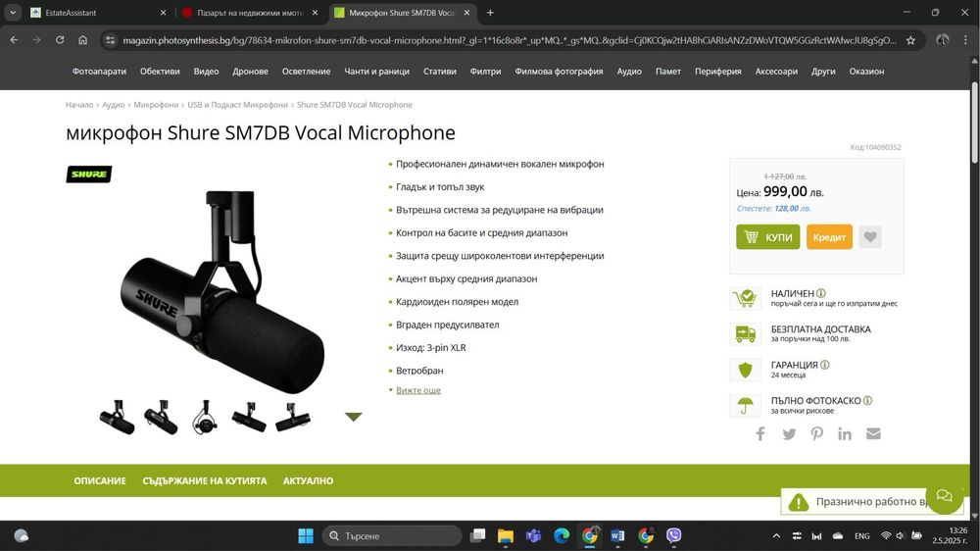Image resolution: width=980 pixels, height=551 pixels.
Task: Go to USB и Подкаст Микрофони breadcrumb
Action: (237, 105)
